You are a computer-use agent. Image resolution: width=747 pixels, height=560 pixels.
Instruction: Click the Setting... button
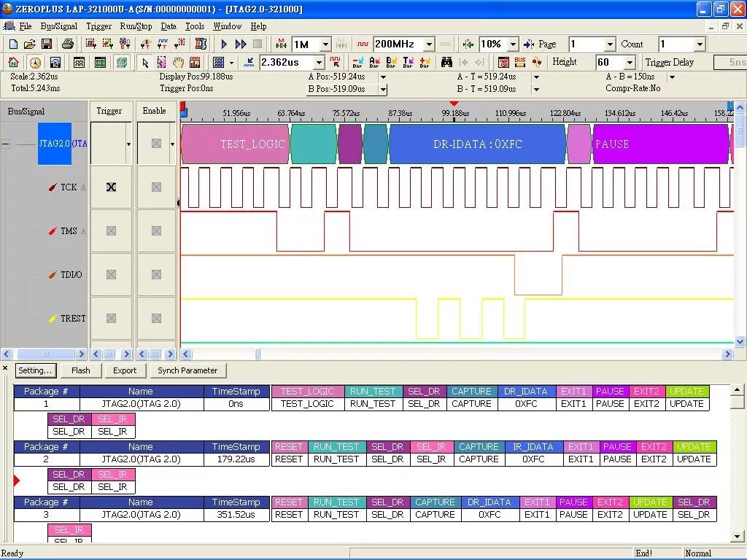coord(36,370)
